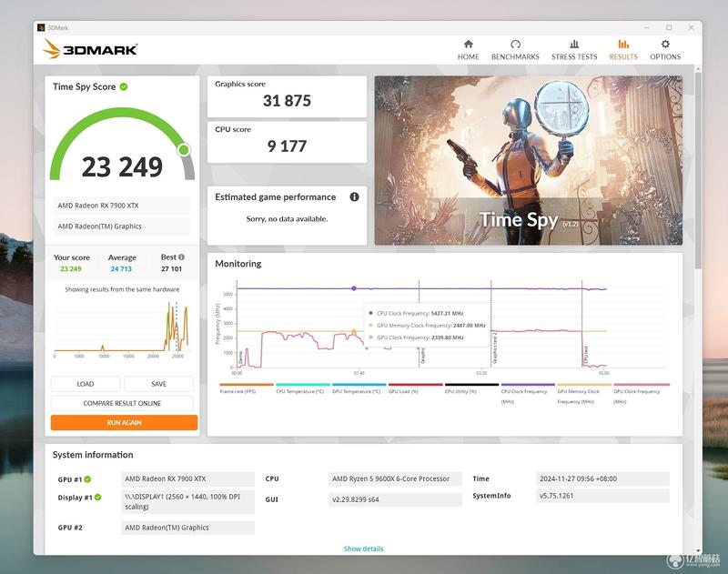Screen dimensions: 728x574
Task: Select the Results bar-chart icon
Action: [623, 44]
